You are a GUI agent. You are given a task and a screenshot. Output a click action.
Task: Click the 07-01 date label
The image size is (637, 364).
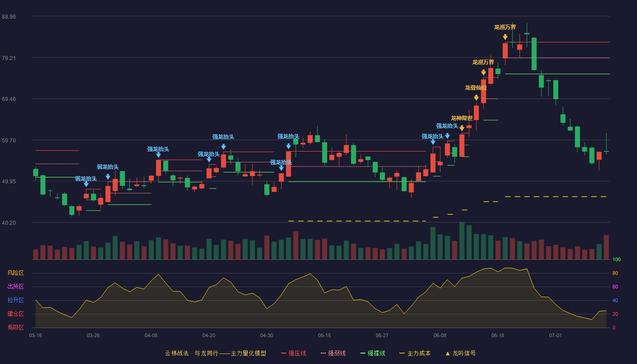(x=556, y=335)
